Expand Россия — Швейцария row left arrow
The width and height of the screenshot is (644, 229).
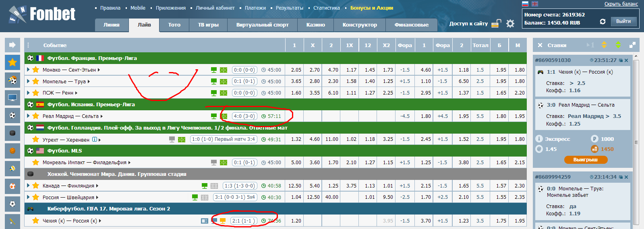[x=28, y=198]
